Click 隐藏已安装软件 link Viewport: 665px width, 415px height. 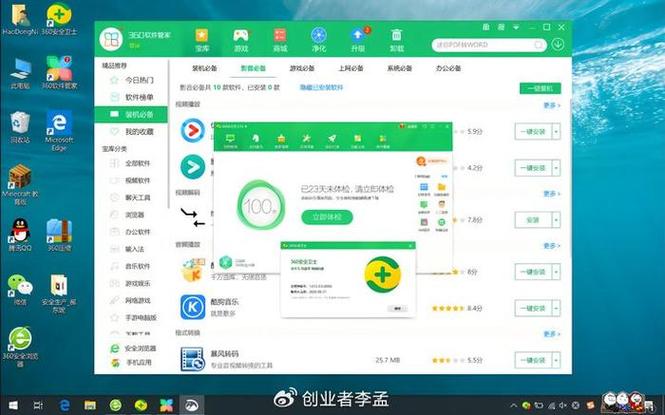click(x=321, y=87)
